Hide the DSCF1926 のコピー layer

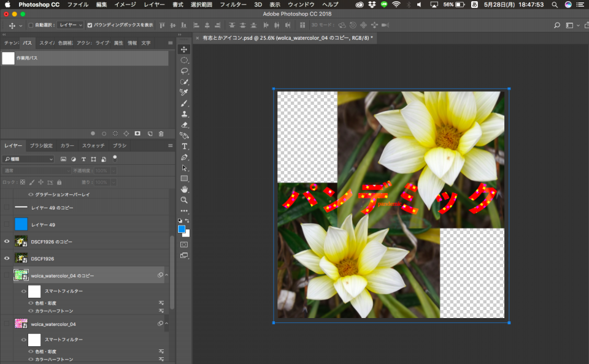7,241
